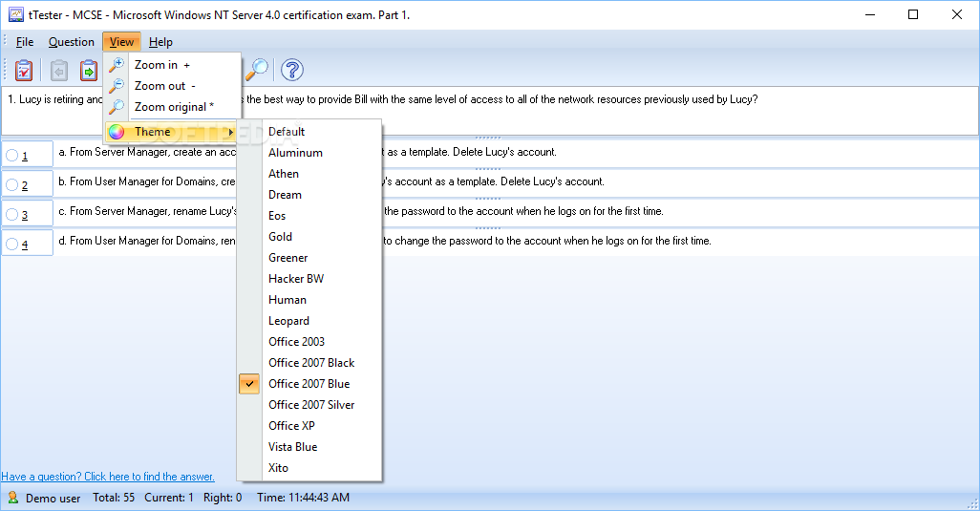Viewport: 980px width, 511px height.
Task: Click the Zoom in magnifier menu icon
Action: tap(117, 64)
